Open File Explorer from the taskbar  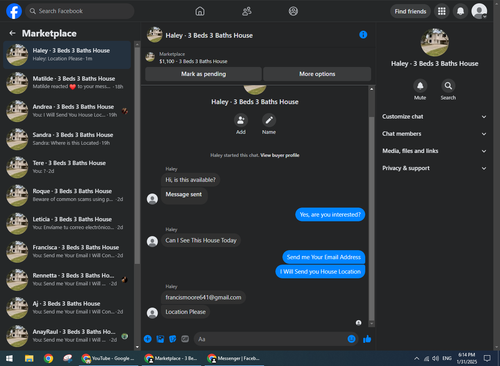(x=29, y=358)
